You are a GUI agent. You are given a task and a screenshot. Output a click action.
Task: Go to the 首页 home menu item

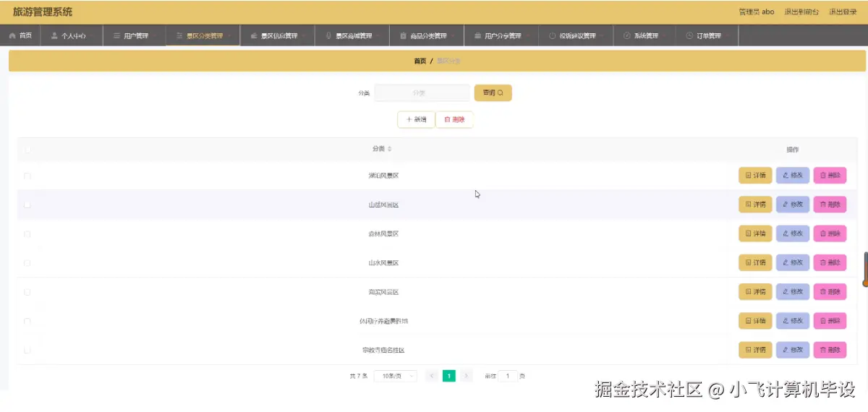[x=20, y=36]
